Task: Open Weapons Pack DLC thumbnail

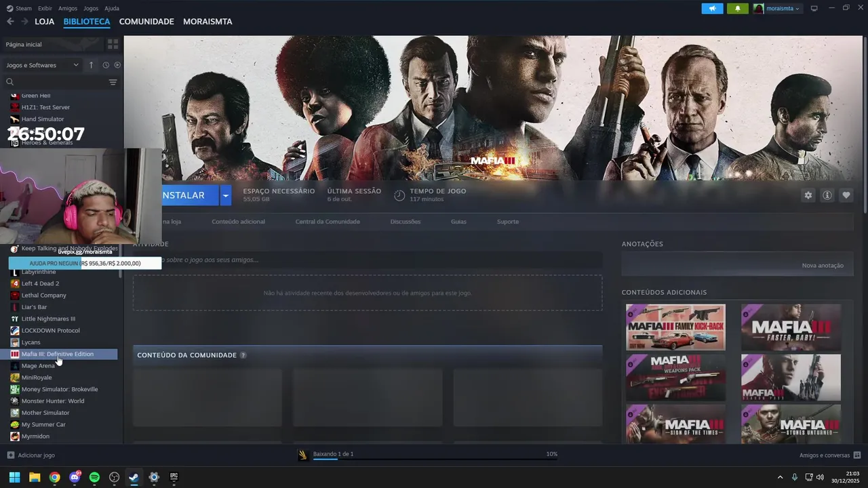Action: tap(675, 378)
